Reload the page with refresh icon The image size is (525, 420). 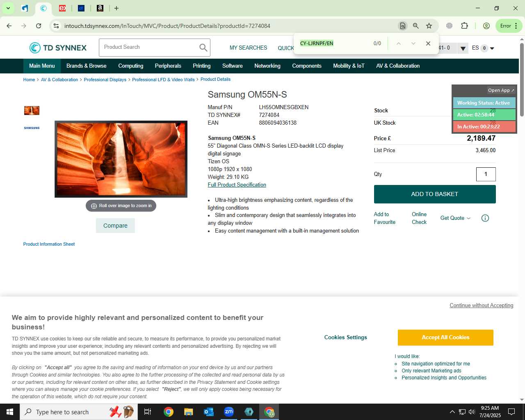[39, 26]
